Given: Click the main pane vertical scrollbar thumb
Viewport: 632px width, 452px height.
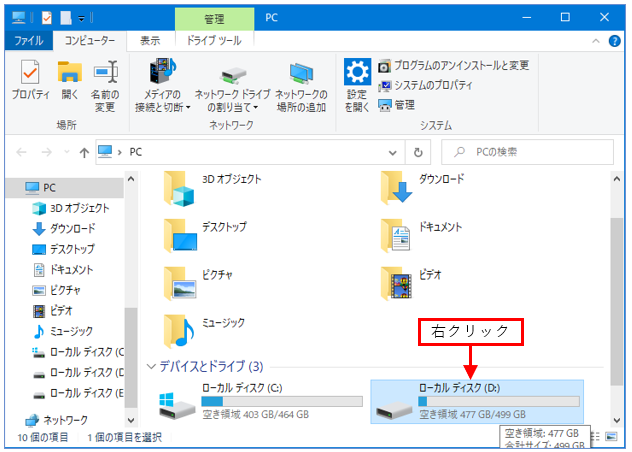Looking at the screenshot, I should 617,302.
